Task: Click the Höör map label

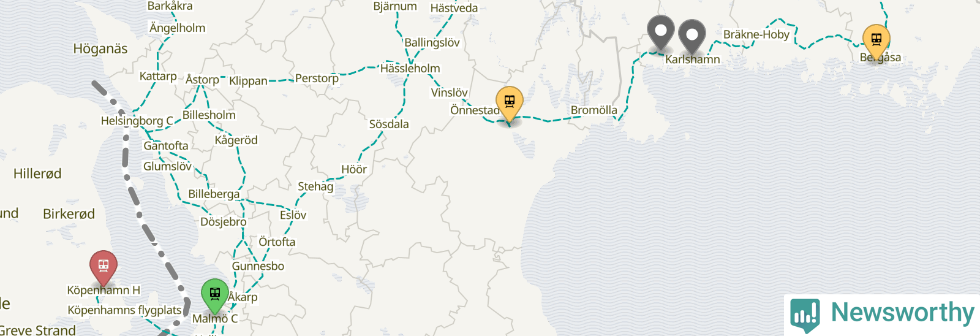Action: pyautogui.click(x=354, y=169)
